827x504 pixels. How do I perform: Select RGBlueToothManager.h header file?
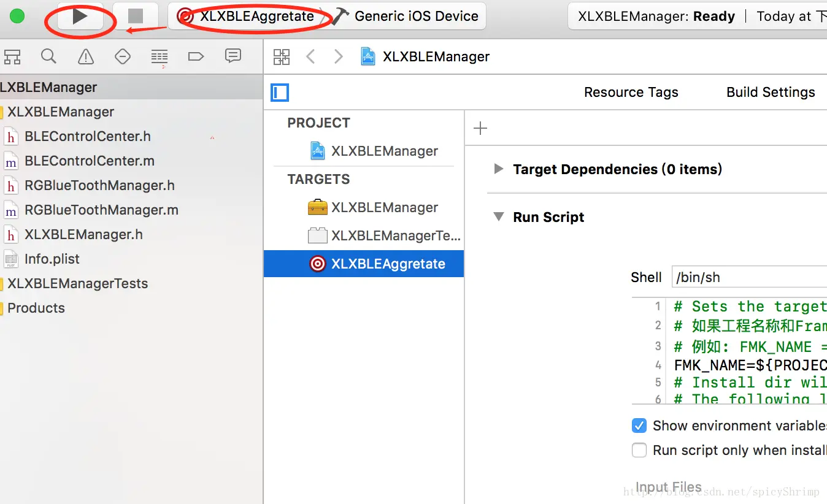(99, 185)
